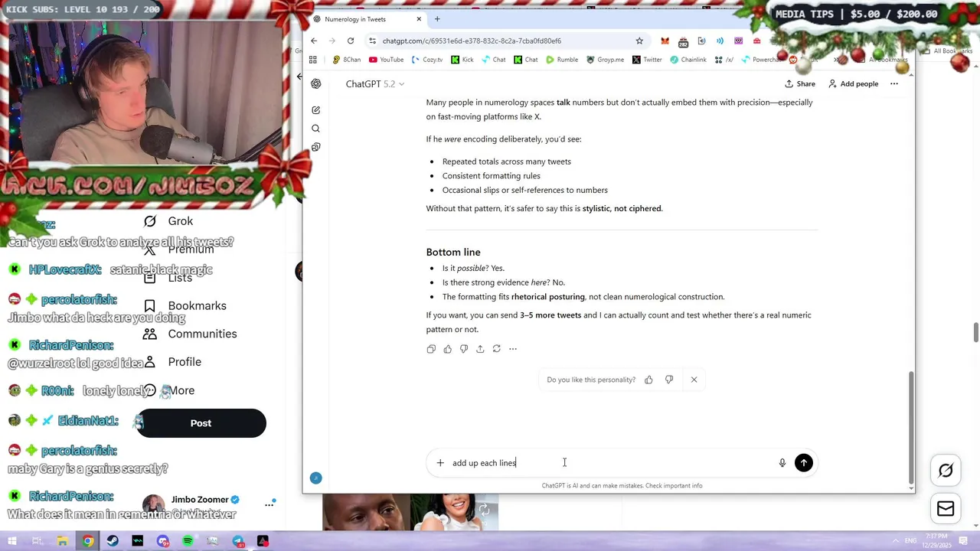Open Groyp.me bookmark
The image size is (980, 551).
(x=605, y=60)
